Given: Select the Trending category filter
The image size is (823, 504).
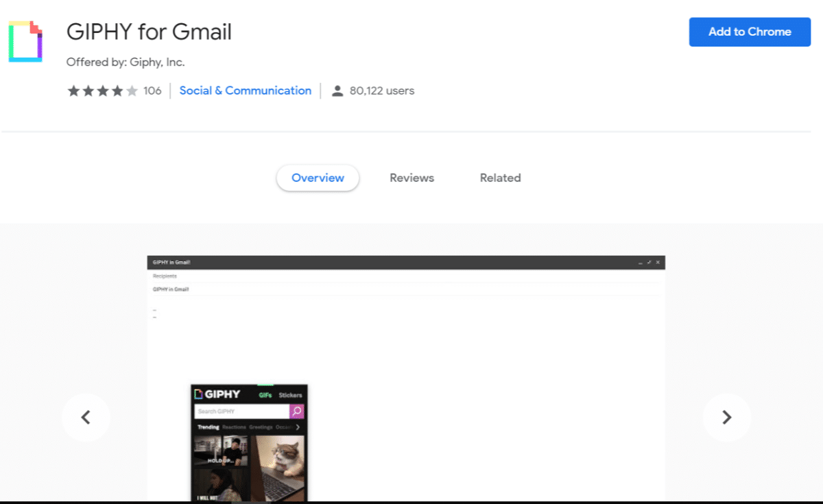Looking at the screenshot, I should point(208,427).
